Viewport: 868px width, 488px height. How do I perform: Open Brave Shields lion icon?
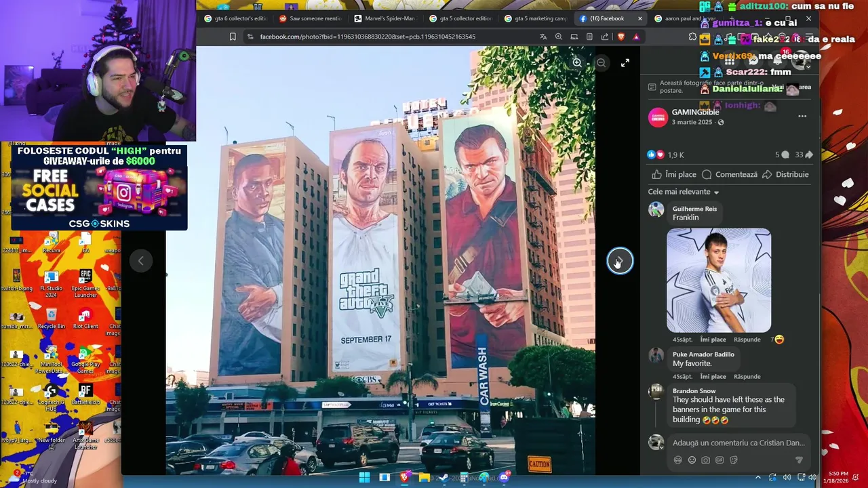click(620, 37)
